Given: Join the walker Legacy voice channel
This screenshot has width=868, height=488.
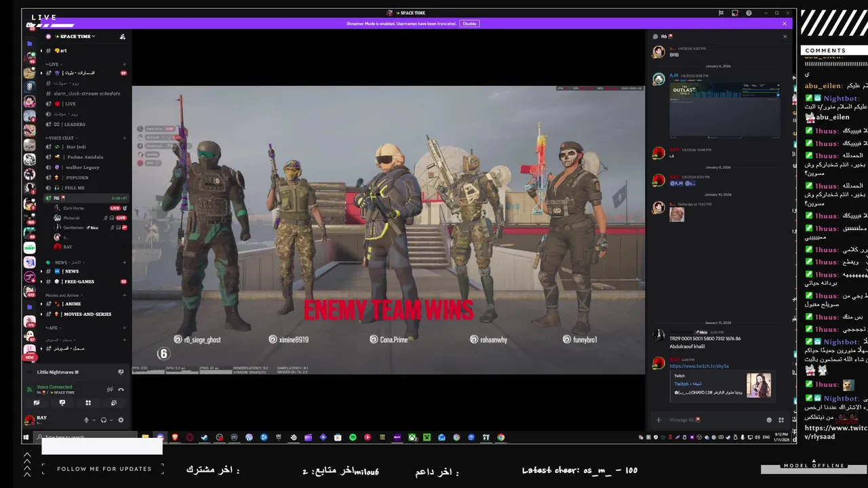Looking at the screenshot, I should tap(85, 167).
